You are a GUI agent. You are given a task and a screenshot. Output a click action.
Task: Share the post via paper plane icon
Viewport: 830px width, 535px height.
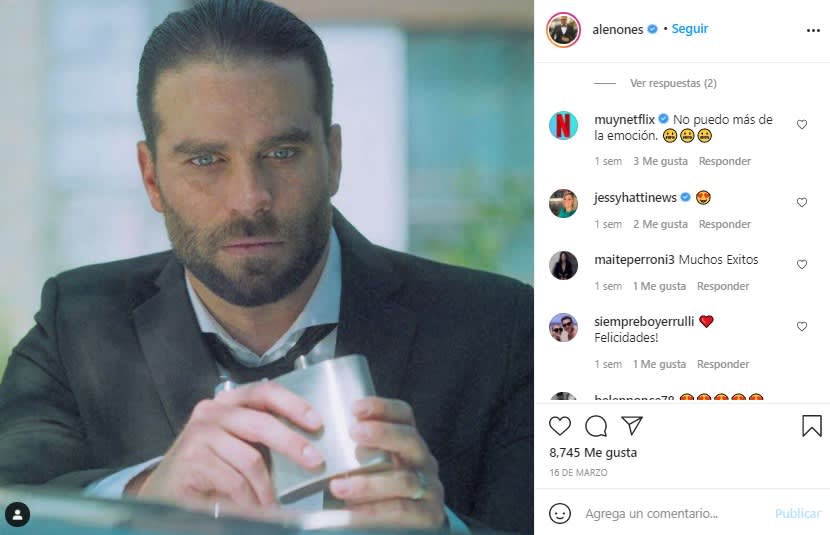tap(631, 426)
